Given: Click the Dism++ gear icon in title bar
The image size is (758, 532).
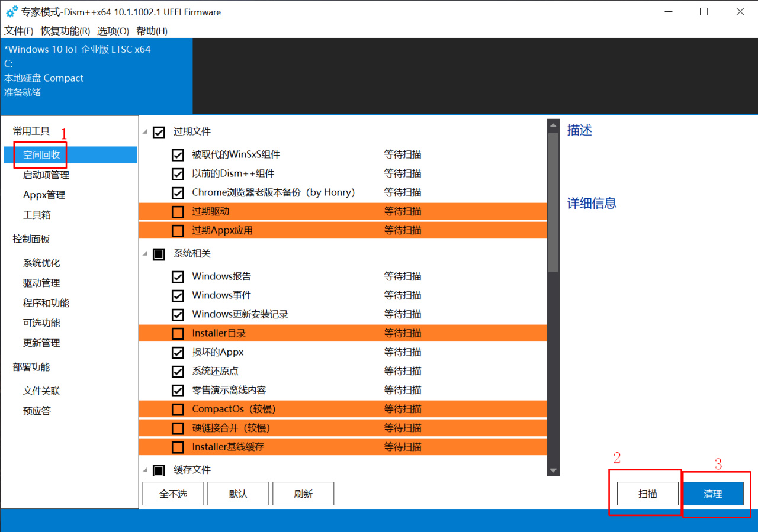Looking at the screenshot, I should [x=12, y=11].
